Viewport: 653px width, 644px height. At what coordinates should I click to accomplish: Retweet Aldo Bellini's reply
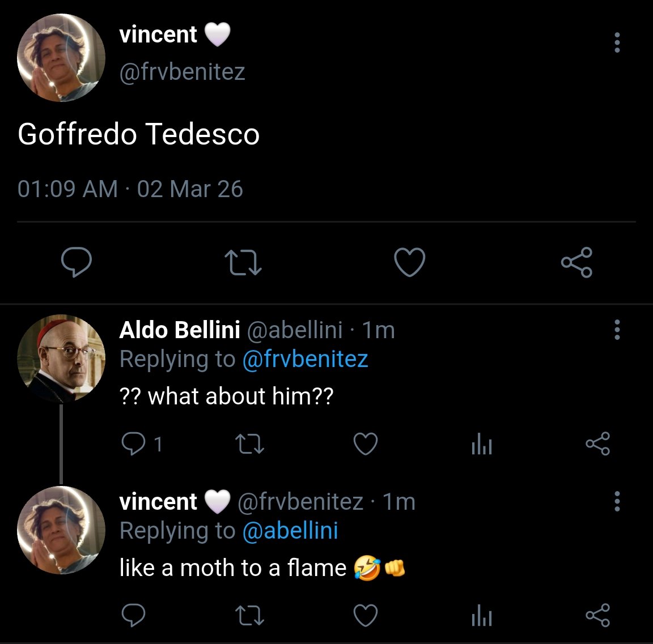[249, 443]
